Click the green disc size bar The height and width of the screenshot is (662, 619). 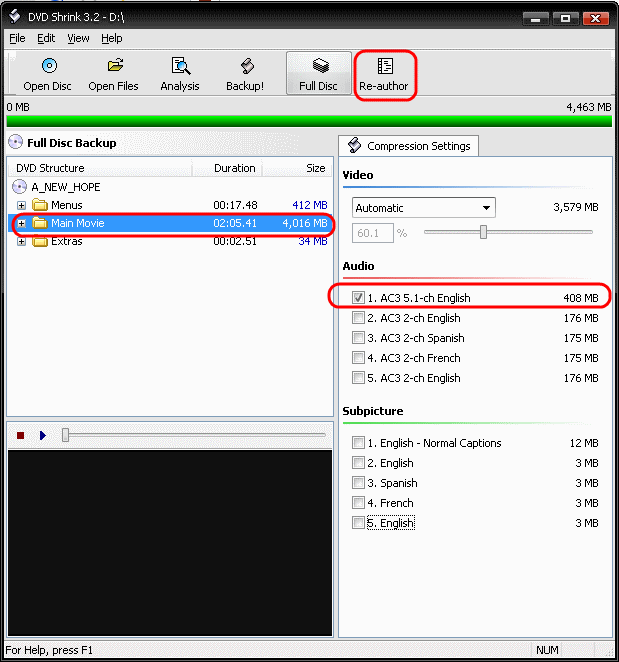[309, 121]
